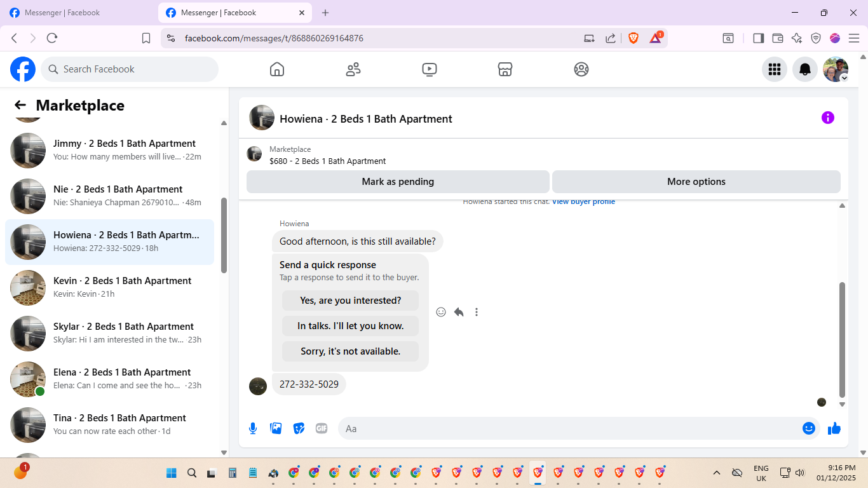Open Windows taskbar search
868x488 pixels.
click(x=192, y=473)
